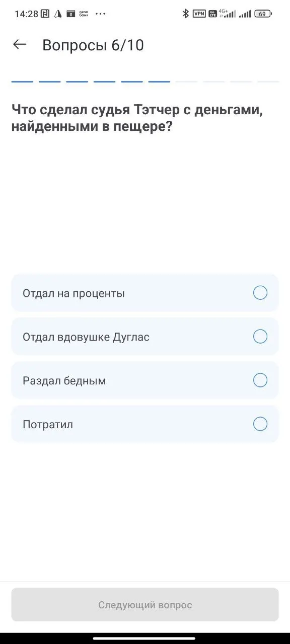Tap the battery level indicator

[x=263, y=14]
